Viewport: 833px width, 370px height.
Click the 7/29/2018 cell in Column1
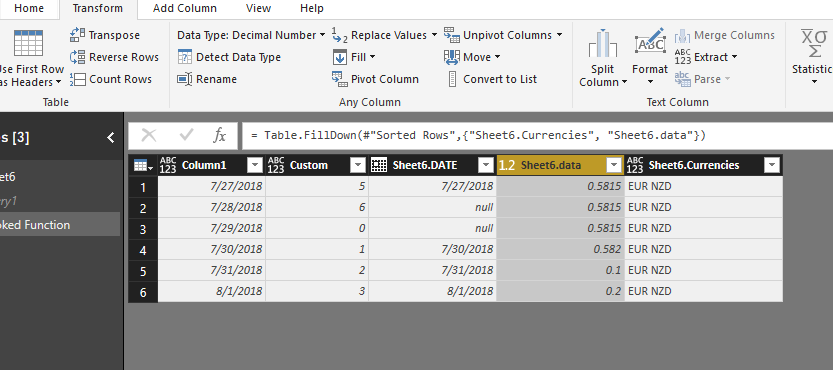click(212, 229)
